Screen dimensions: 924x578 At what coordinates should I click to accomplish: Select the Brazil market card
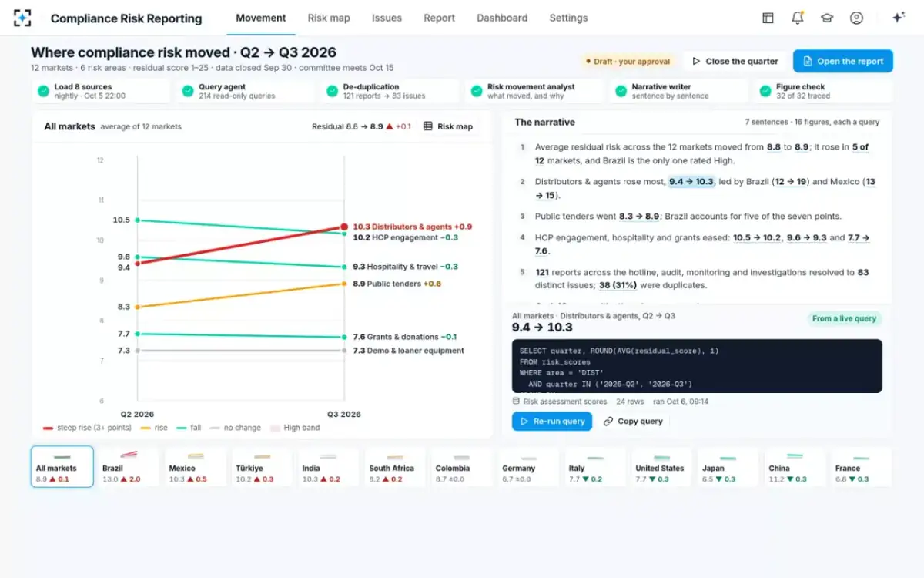pyautogui.click(x=129, y=467)
